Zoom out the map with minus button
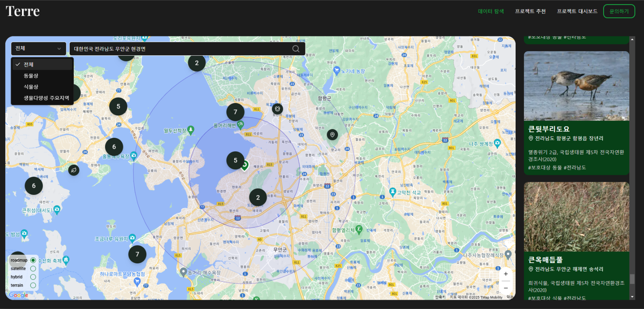The width and height of the screenshot is (644, 309). [506, 288]
